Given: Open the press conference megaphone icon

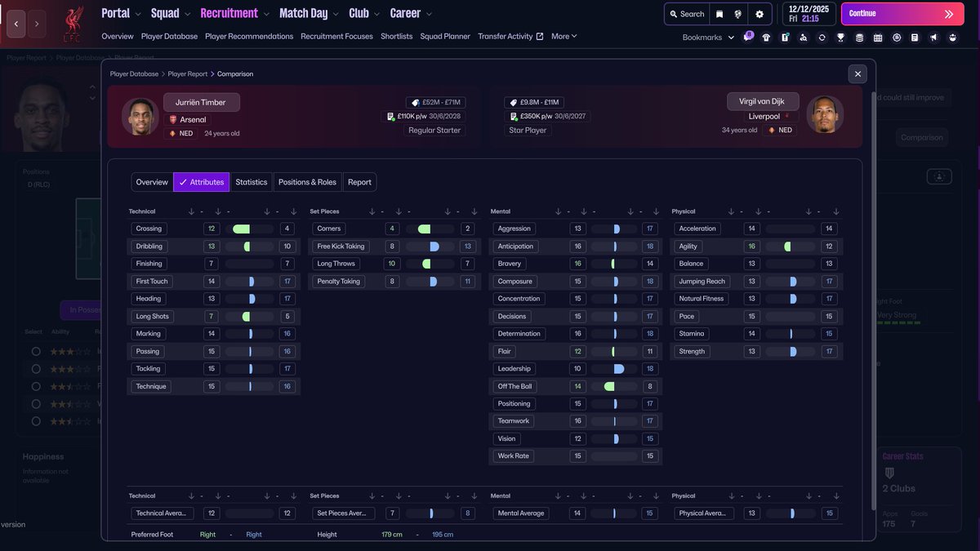Looking at the screenshot, I should (933, 37).
